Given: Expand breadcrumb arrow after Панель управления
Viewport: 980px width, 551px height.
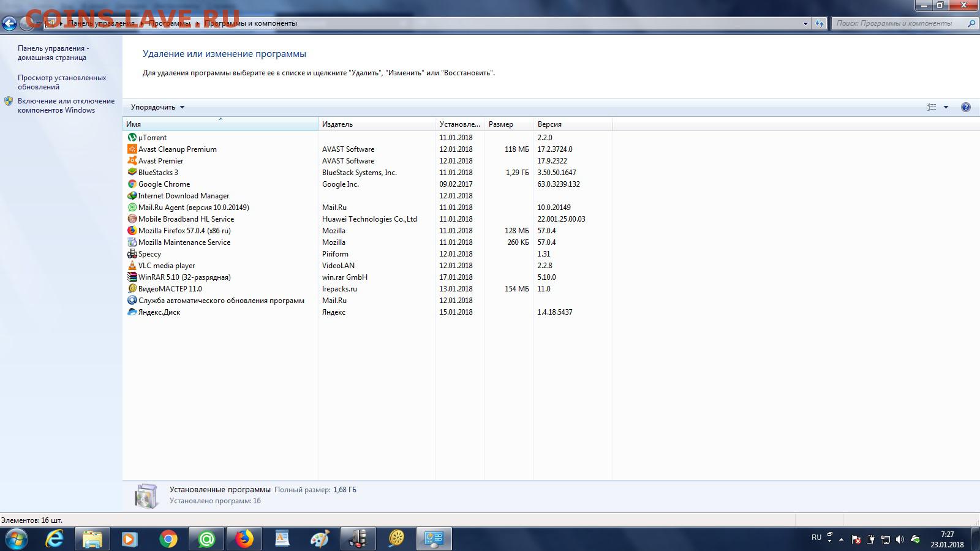Looking at the screenshot, I should pyautogui.click(x=141, y=23).
